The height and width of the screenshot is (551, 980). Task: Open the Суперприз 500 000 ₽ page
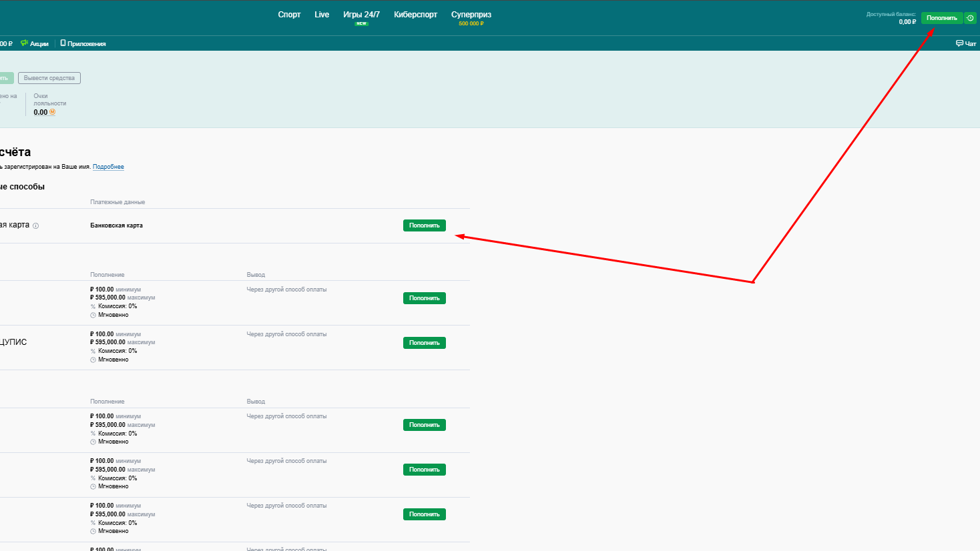click(471, 17)
